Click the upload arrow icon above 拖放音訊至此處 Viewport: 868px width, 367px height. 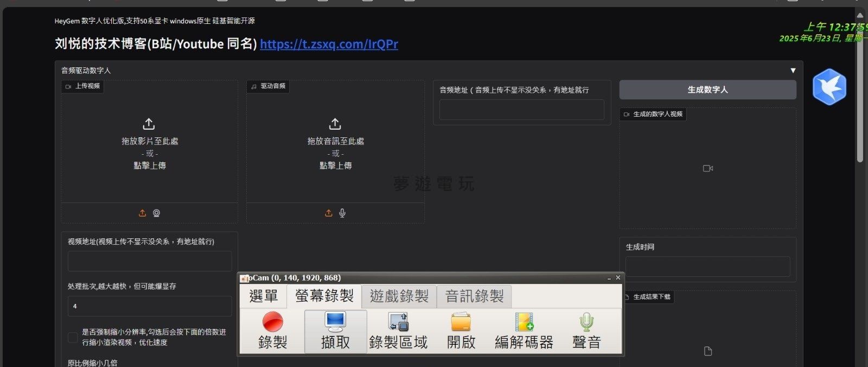tap(335, 124)
